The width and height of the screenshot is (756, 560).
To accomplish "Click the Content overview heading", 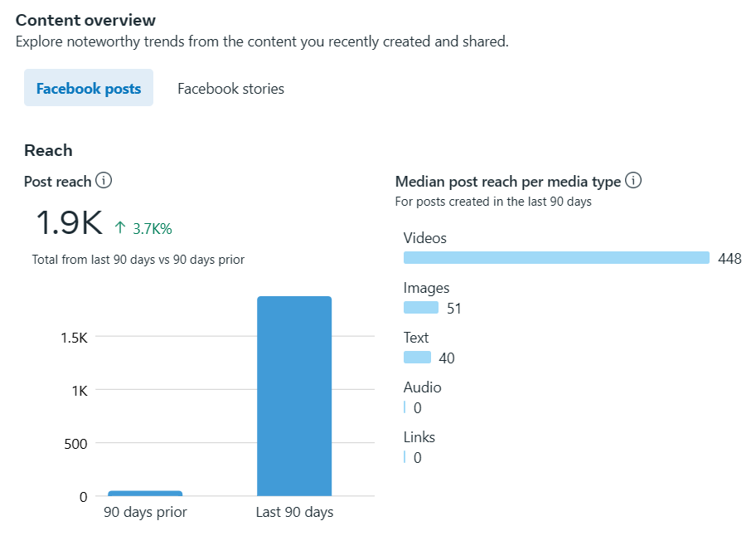I will 85,20.
